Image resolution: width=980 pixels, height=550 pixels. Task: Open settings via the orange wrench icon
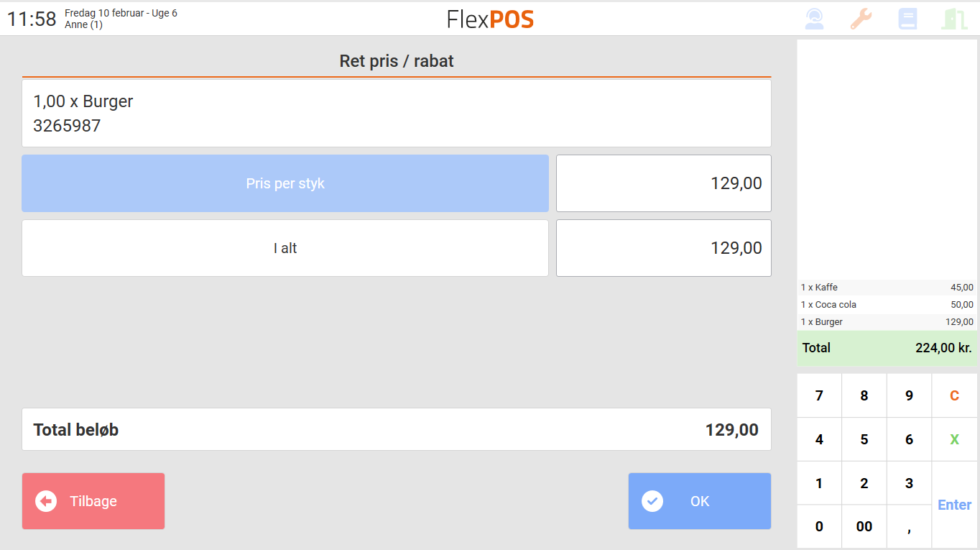click(860, 18)
